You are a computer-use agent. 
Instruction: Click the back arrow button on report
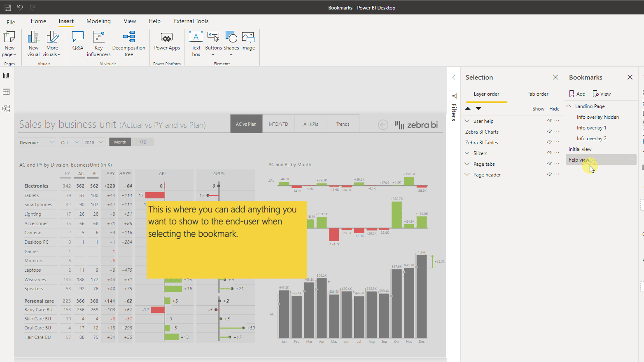383,125
